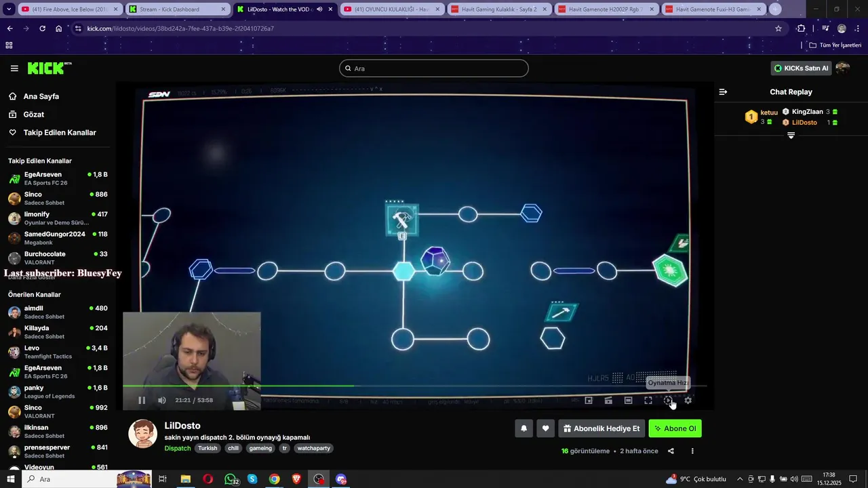Mute audio icon on LilDosto tab
The height and width of the screenshot is (488, 868).
click(x=319, y=9)
